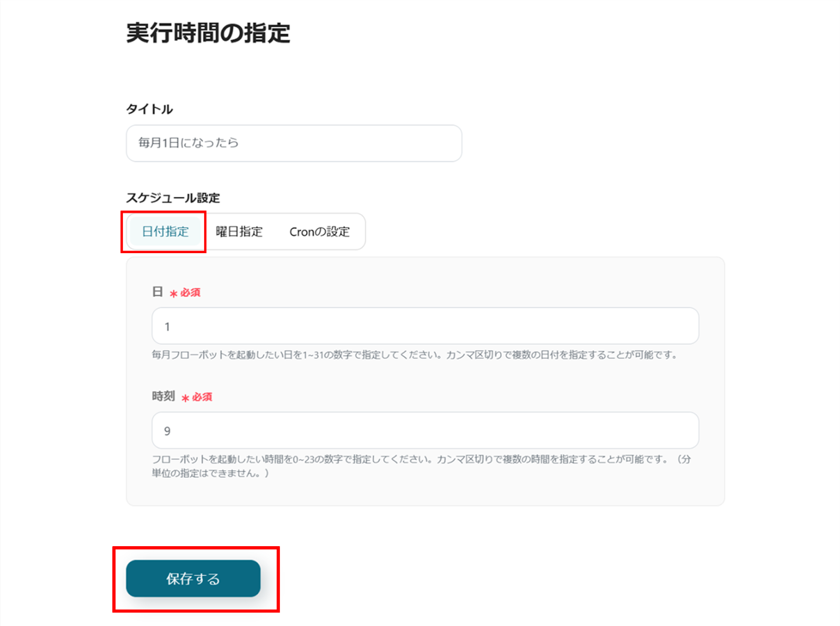Focus the 時刻 input field containing 9

[425, 431]
